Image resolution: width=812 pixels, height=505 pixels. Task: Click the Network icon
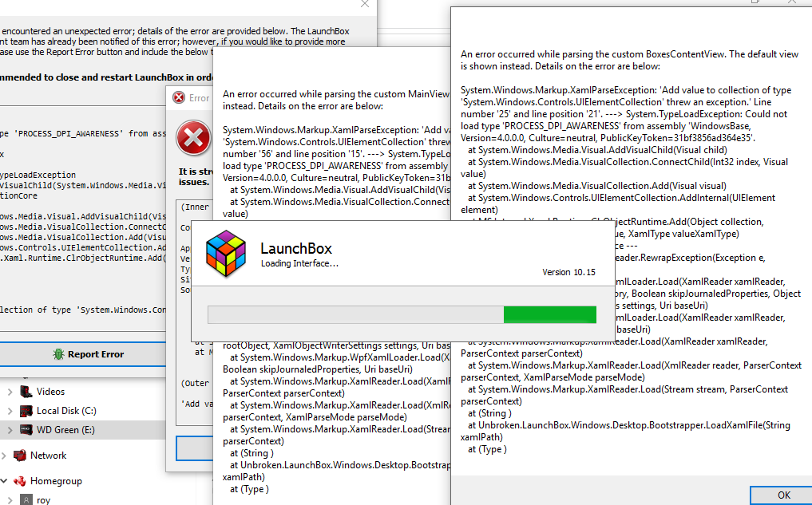pyautogui.click(x=20, y=456)
